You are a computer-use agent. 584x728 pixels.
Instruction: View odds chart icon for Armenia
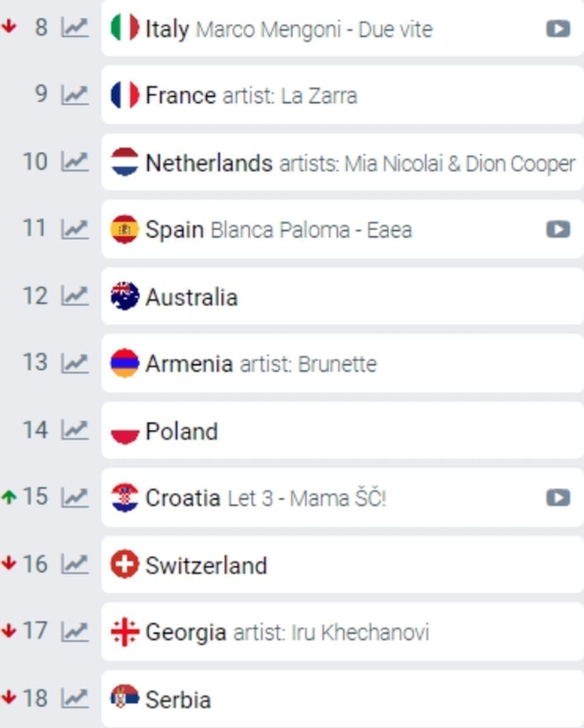[75, 363]
